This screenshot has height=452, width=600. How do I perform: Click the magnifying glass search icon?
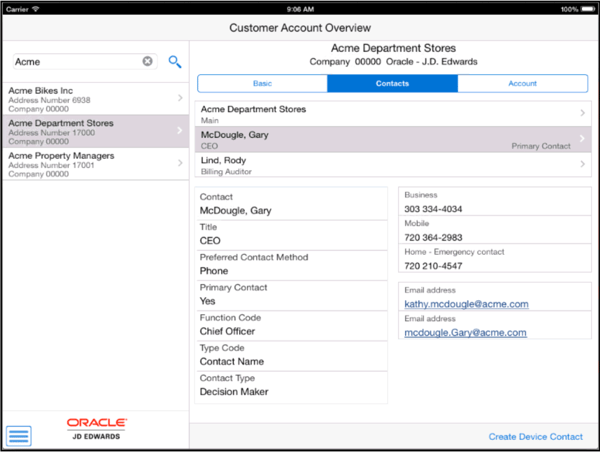174,62
